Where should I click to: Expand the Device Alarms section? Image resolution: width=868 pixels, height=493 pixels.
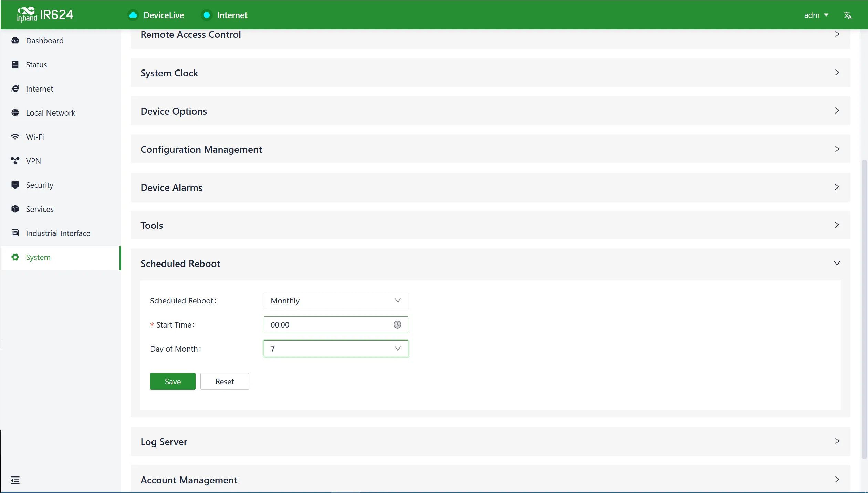pos(490,187)
